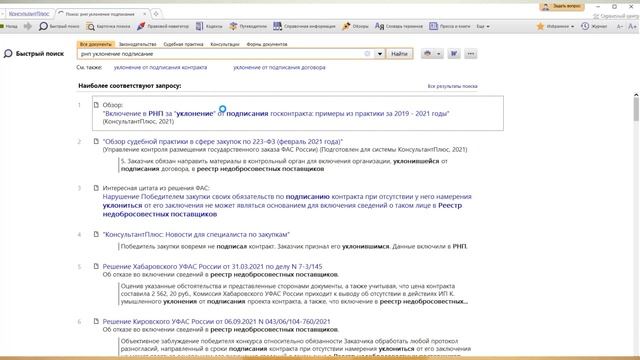Open Словарь терминов
This screenshot has height=360, width=640.
click(x=399, y=27)
